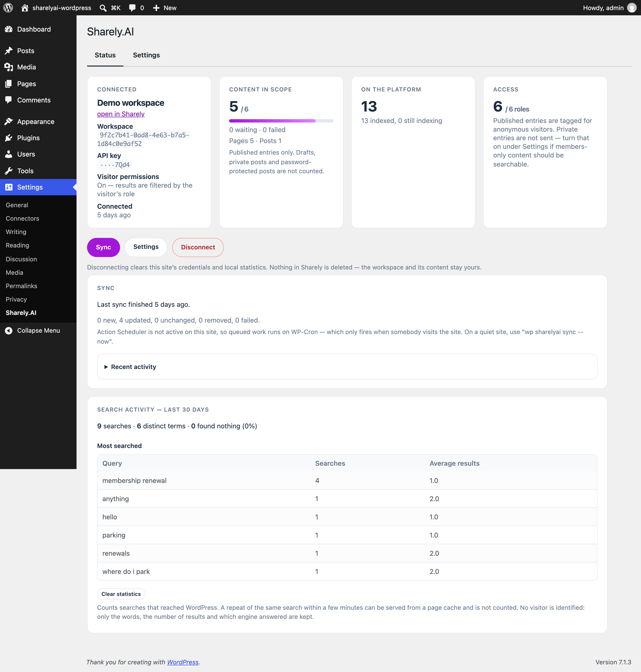Click the Clear statistics button

coord(121,594)
